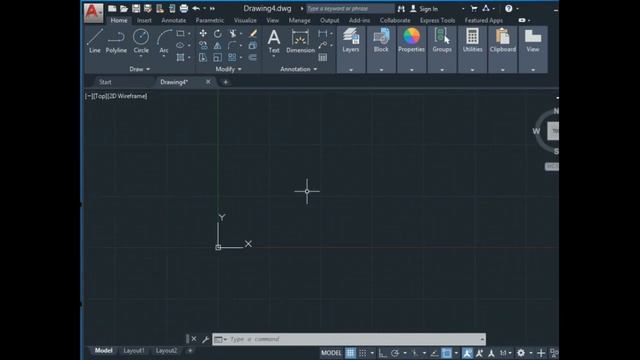Viewport: 640px width, 360px height.
Task: Open the Parametric ribbon tab
Action: [x=209, y=20]
